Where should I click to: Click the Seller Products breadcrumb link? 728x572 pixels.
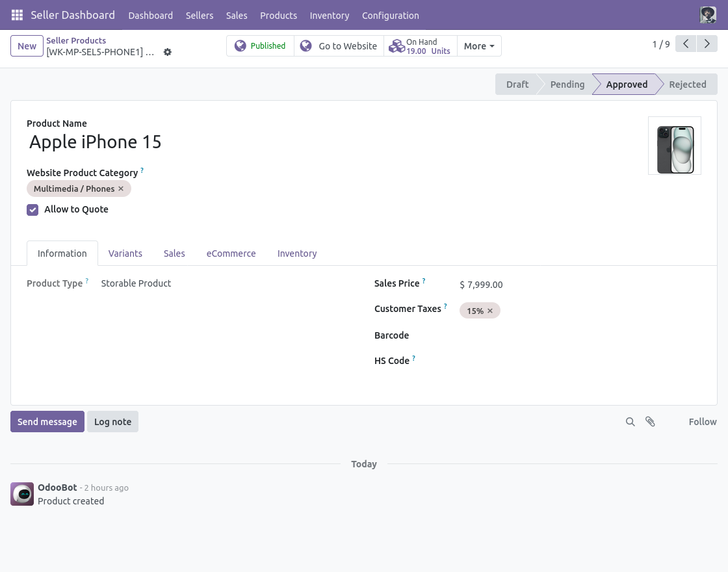point(76,40)
